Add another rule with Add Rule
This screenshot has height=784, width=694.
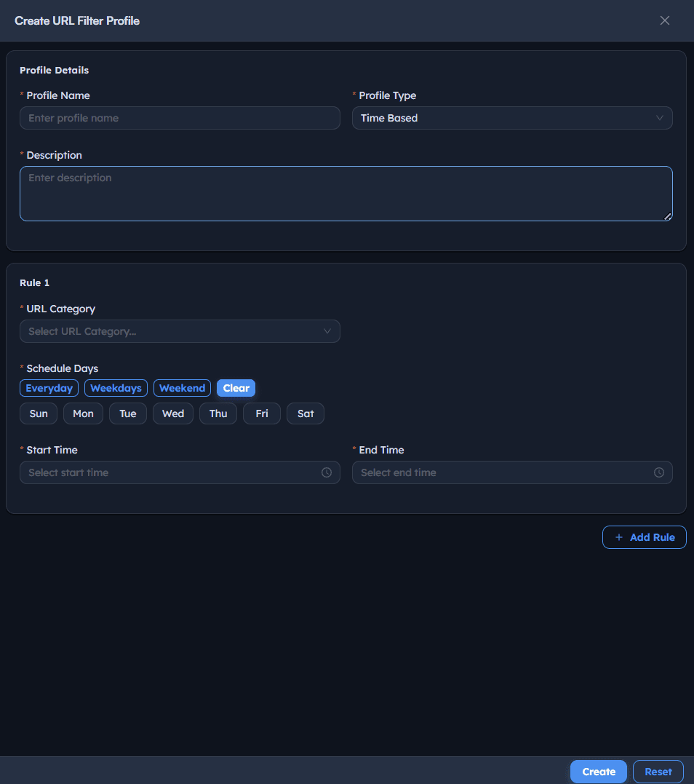(644, 537)
